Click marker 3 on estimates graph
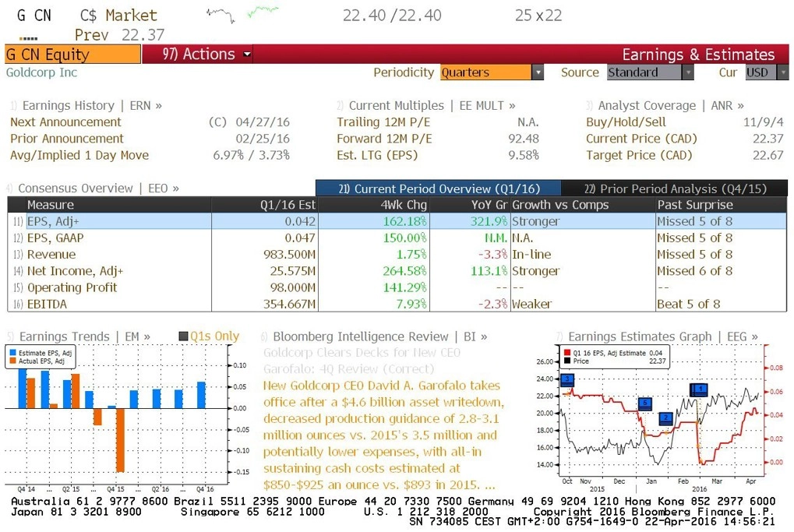Image resolution: width=794 pixels, height=532 pixels. [568, 379]
